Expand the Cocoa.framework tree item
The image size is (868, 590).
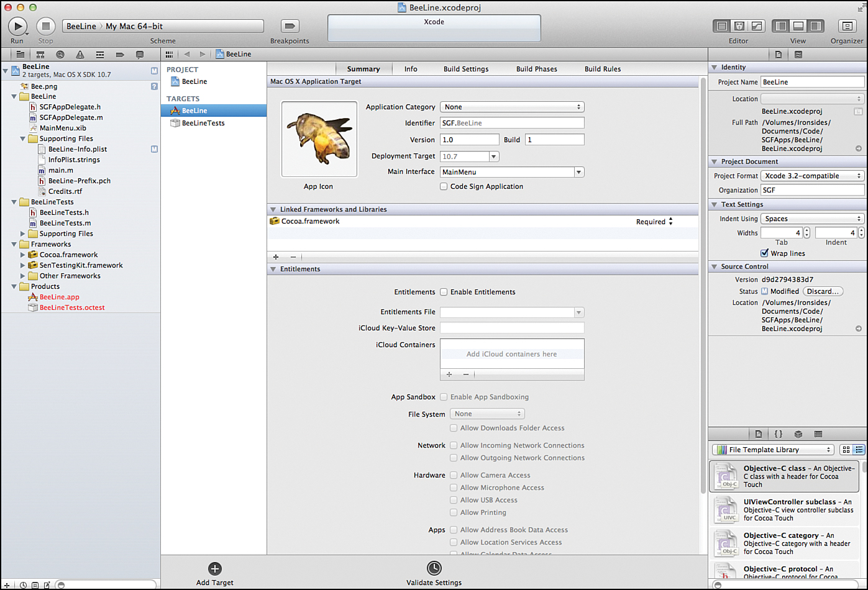(x=23, y=255)
